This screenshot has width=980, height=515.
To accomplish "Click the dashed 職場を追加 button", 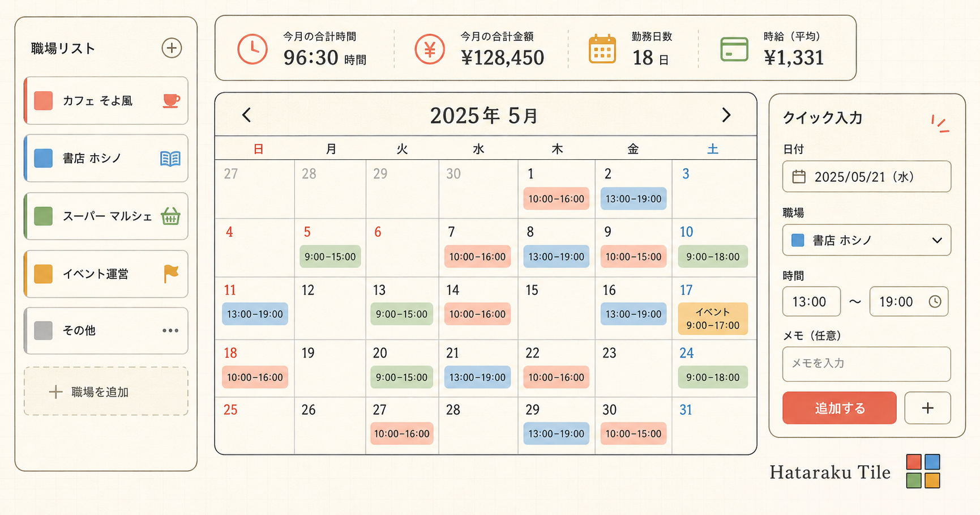I will (106, 391).
